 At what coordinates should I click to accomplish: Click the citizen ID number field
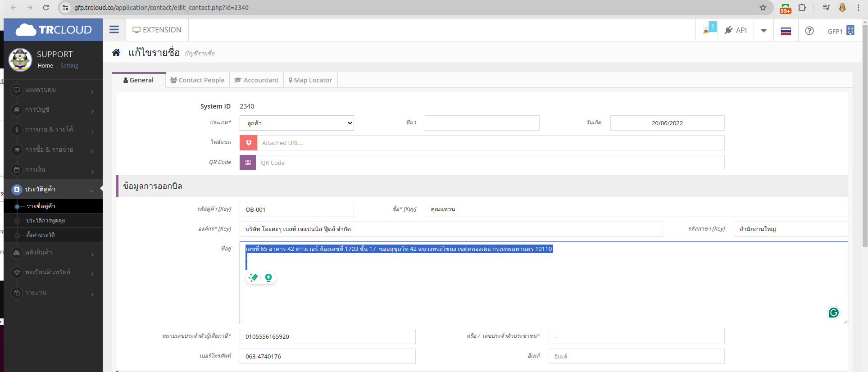[x=636, y=336]
